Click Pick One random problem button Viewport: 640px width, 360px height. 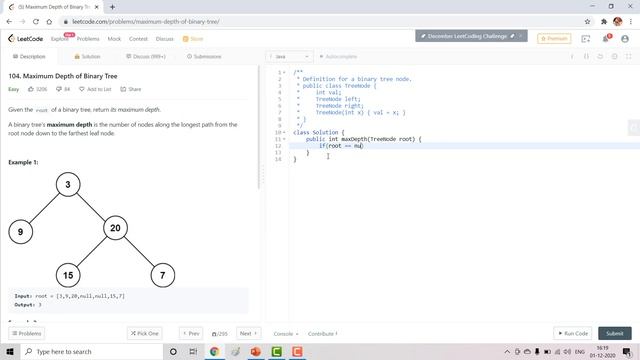[x=144, y=333]
